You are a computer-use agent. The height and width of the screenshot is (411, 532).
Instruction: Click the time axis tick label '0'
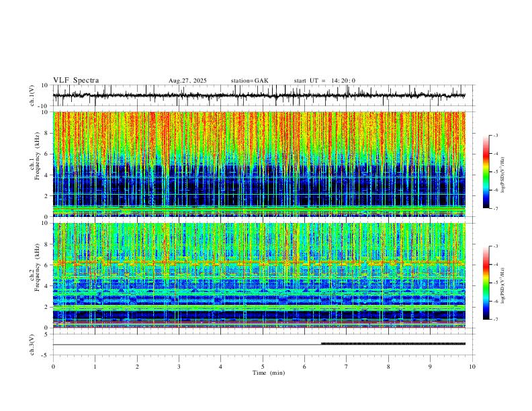[x=53, y=367]
